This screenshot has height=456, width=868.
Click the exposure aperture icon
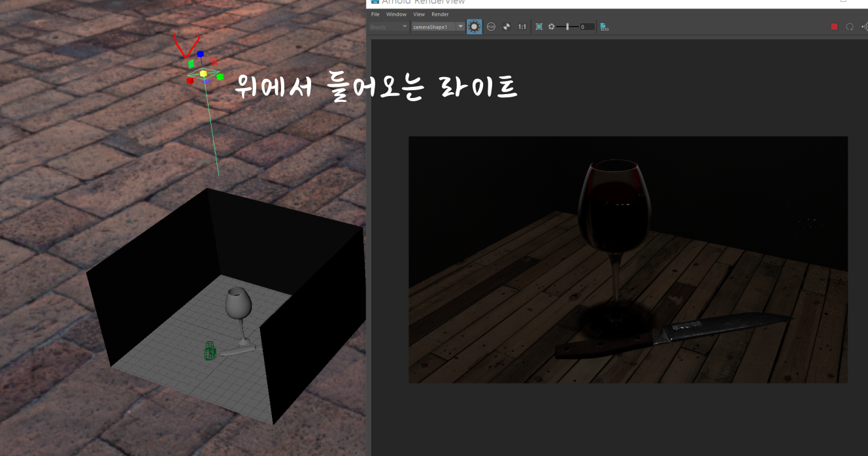pos(552,27)
